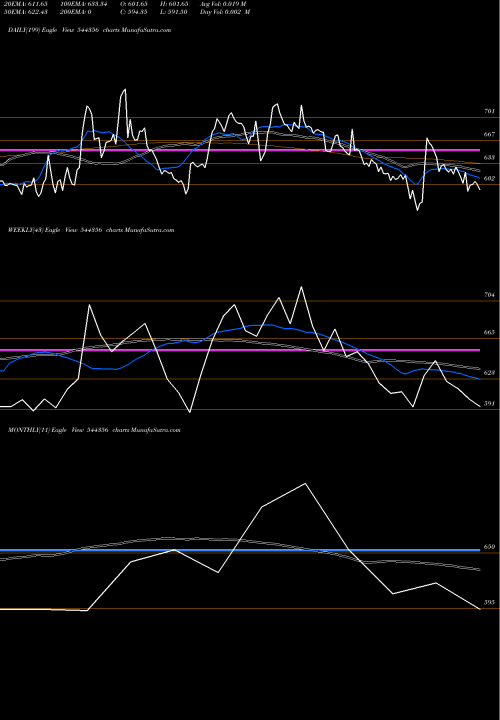Click the 100EMA value in the header

tap(84, 4)
